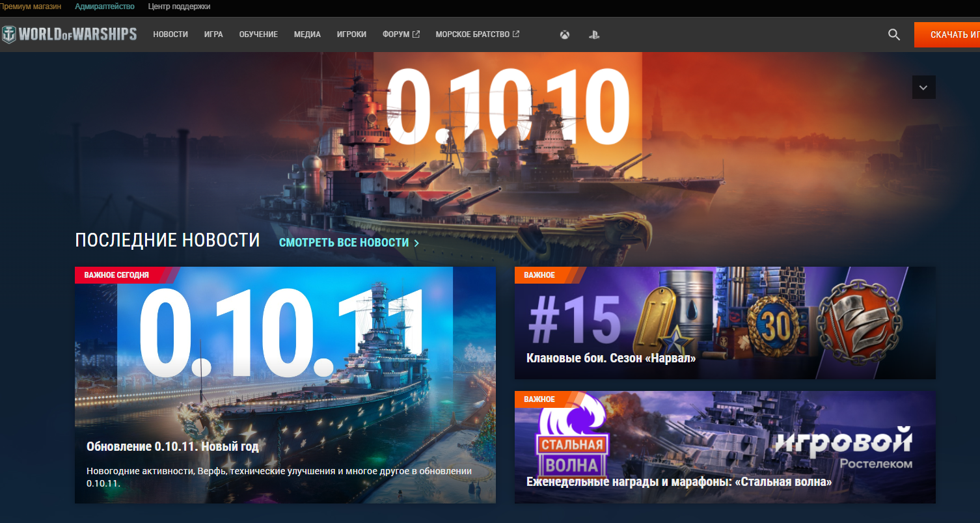Open the Адмиралтейство link
This screenshot has height=523, width=980.
105,7
